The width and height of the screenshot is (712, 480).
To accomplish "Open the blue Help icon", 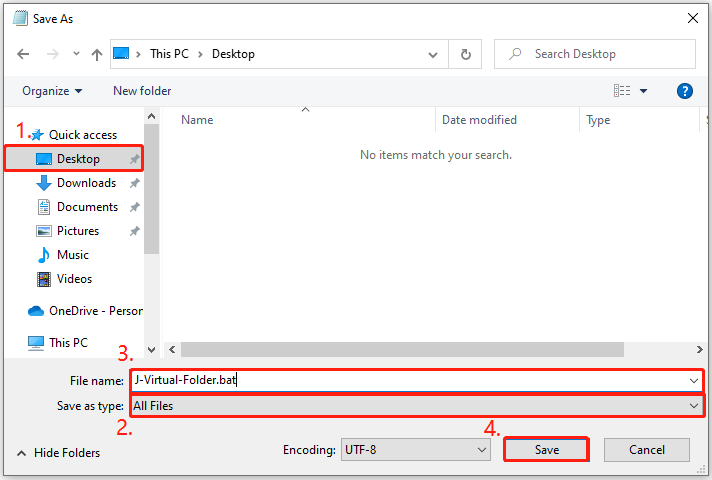I will click(x=684, y=91).
